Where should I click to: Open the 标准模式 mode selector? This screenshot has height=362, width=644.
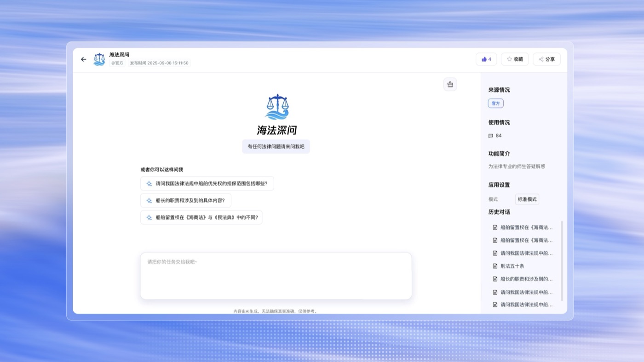(527, 199)
